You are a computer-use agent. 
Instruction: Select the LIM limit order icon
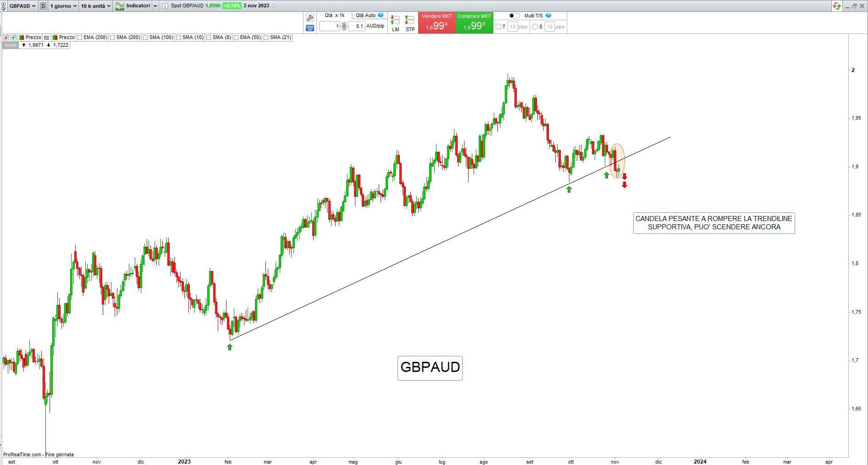click(x=395, y=23)
